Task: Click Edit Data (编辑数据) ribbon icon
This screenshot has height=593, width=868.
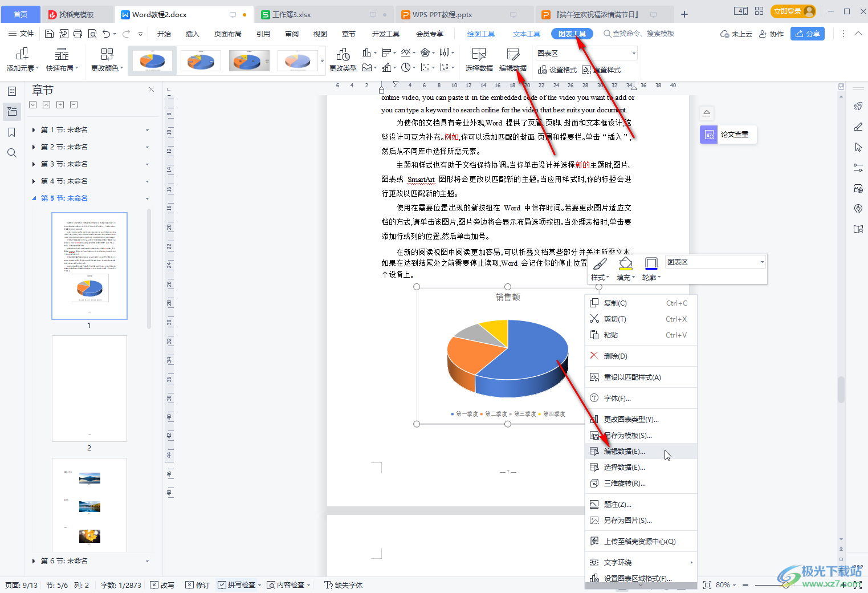Action: coord(513,60)
